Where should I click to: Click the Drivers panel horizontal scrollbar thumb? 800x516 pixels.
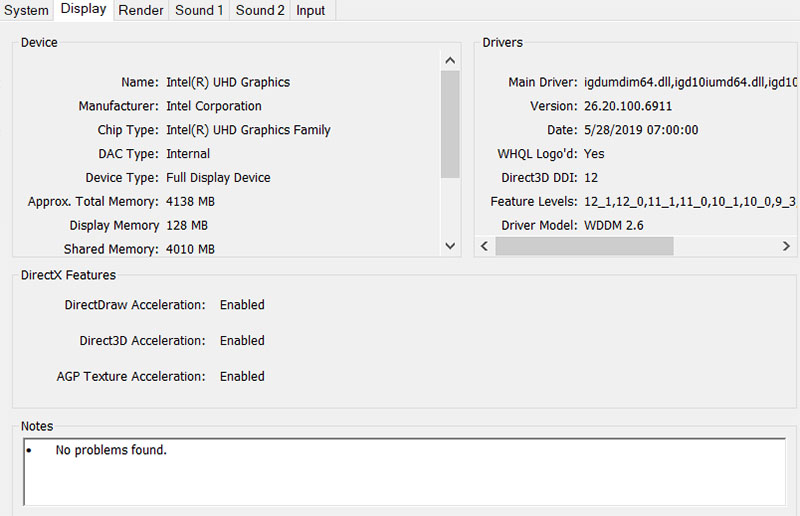(x=584, y=246)
